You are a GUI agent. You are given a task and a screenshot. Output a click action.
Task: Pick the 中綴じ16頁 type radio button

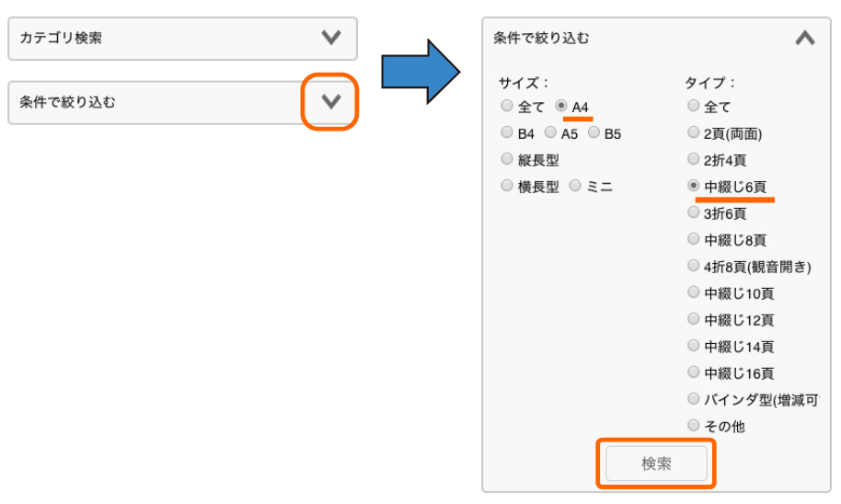[694, 372]
